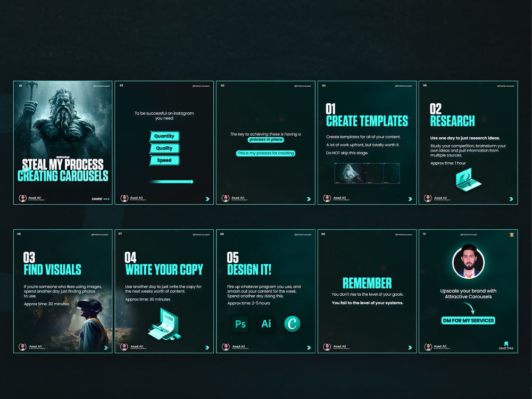Click the Quantity pill
The image size is (532, 399).
pyautogui.click(x=164, y=136)
